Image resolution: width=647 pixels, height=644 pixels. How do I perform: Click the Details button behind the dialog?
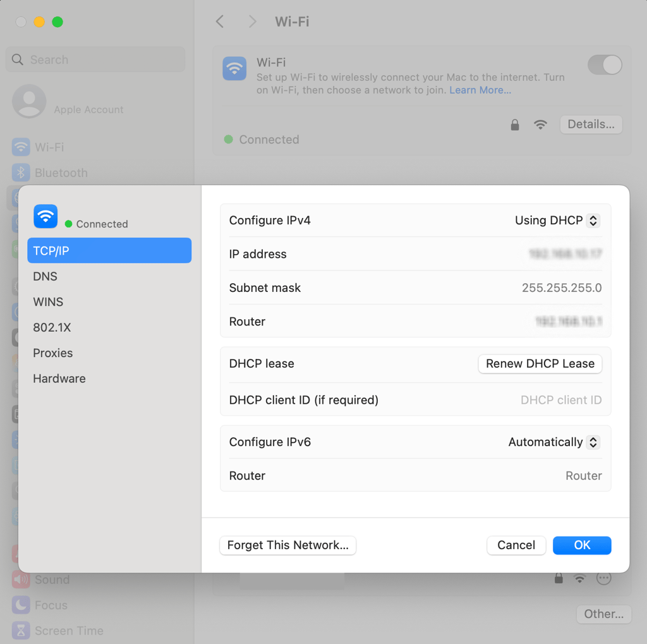[591, 125]
